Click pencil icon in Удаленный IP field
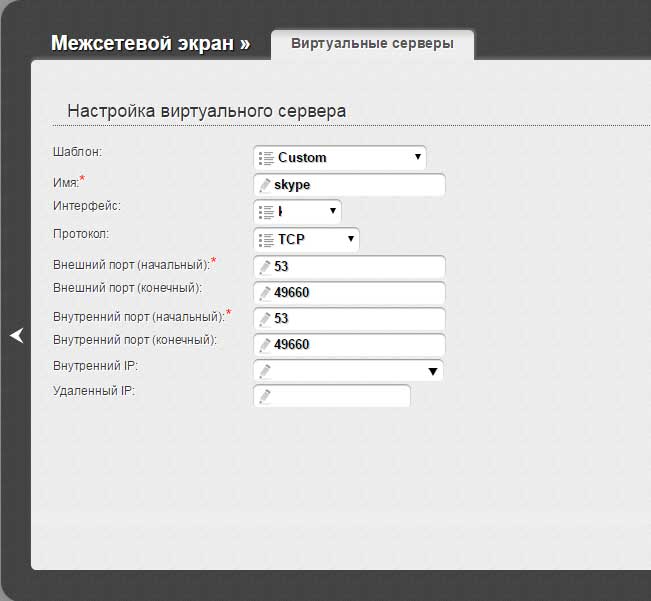The image size is (651, 601). 265,397
